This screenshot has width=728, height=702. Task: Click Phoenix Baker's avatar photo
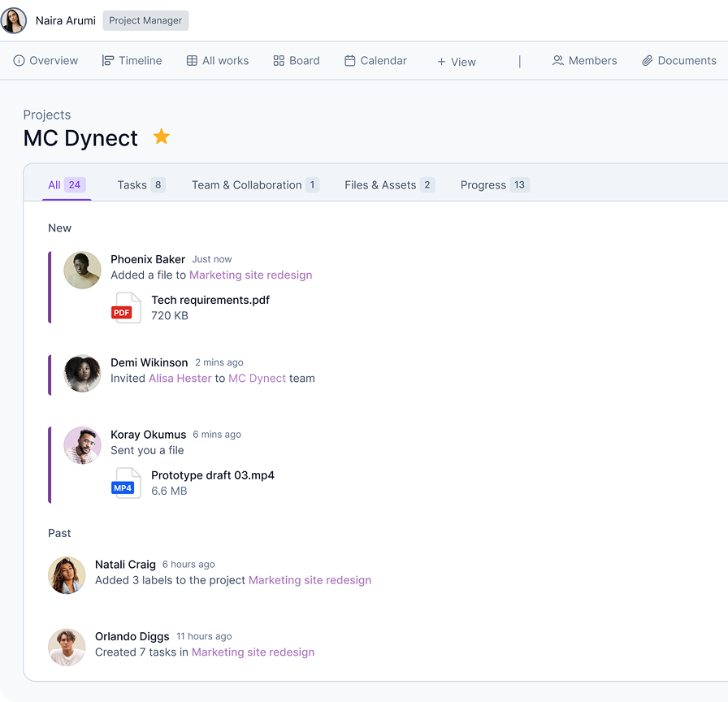(83, 271)
